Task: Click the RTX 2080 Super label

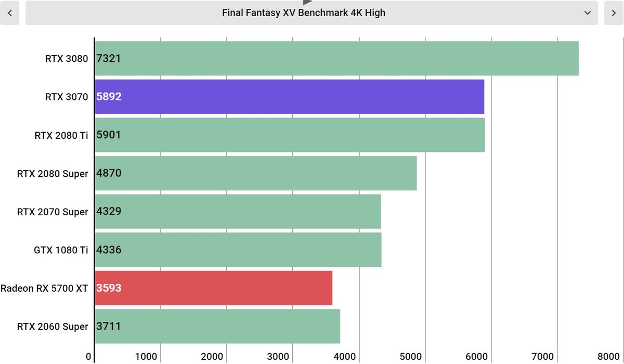Action: [53, 174]
